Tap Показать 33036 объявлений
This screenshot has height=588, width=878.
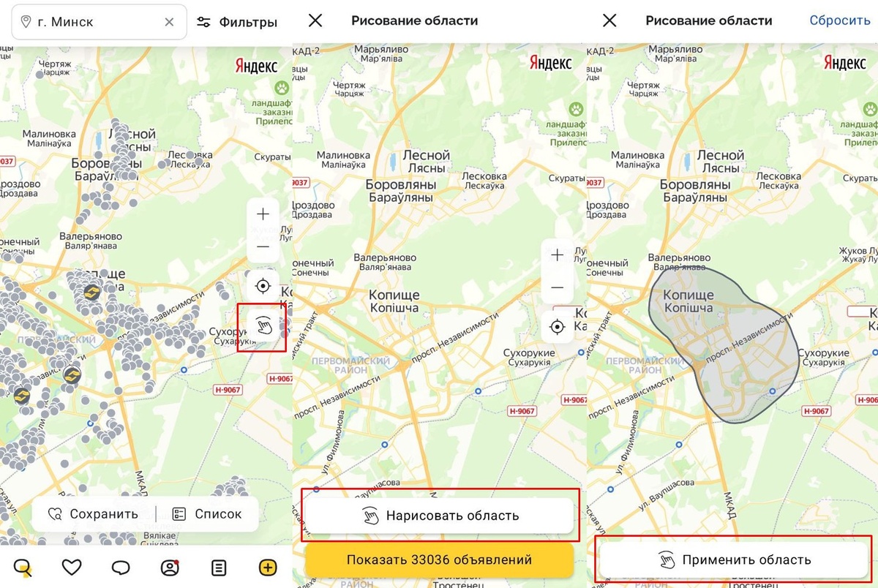439,560
